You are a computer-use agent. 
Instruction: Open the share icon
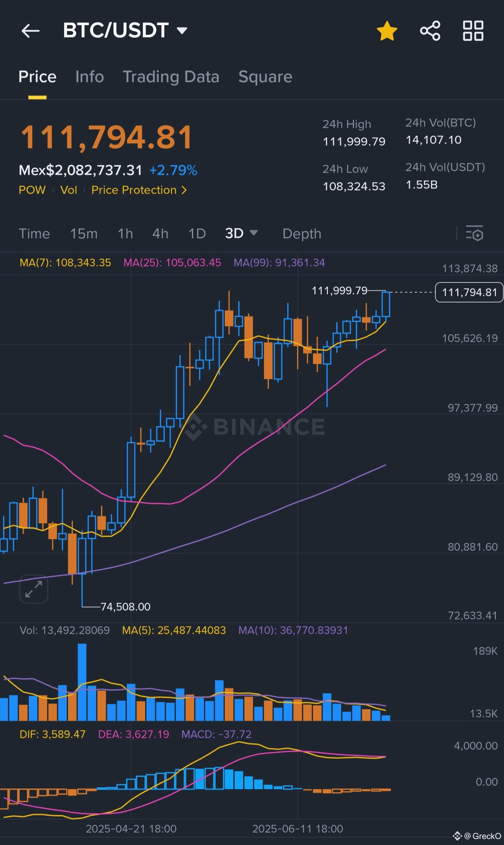(x=430, y=31)
